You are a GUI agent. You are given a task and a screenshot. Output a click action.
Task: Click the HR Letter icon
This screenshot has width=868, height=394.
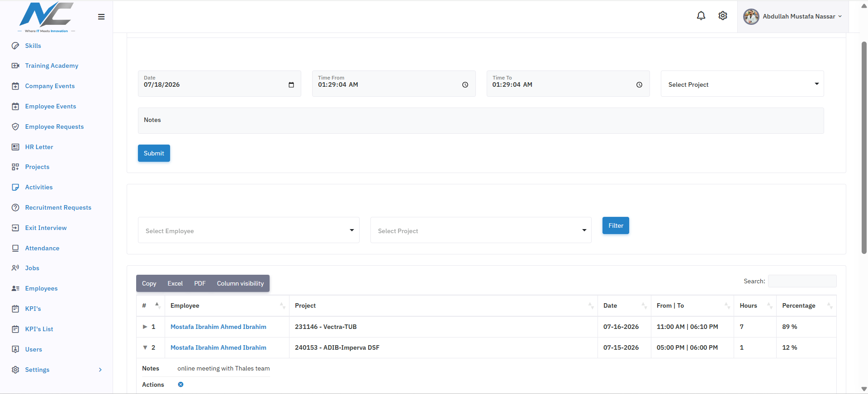coord(15,147)
